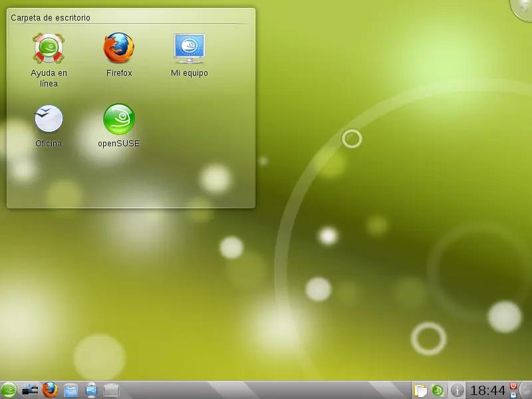Open the notifications info icon
Image resolution: width=532 pixels, height=399 pixels.
[x=458, y=390]
